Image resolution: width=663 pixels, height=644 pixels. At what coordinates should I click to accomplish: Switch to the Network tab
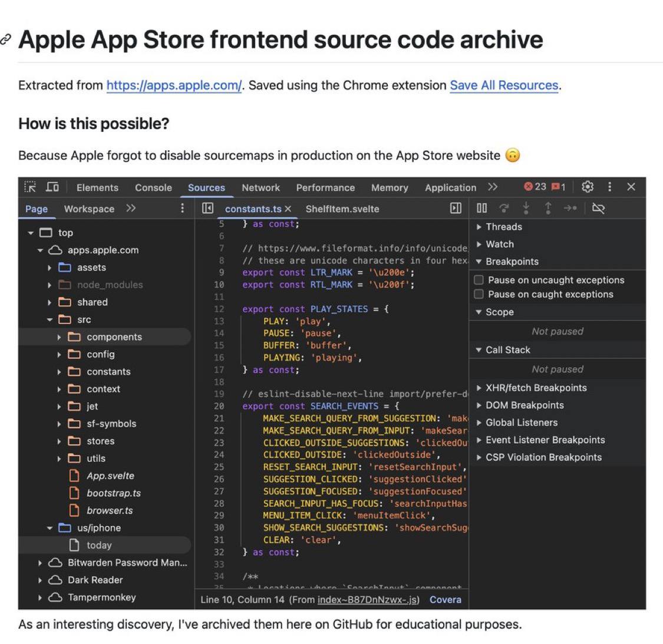(x=260, y=187)
